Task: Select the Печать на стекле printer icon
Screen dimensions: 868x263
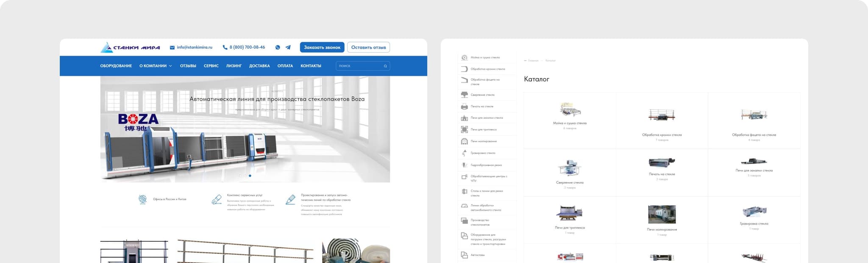Action: 464,106
